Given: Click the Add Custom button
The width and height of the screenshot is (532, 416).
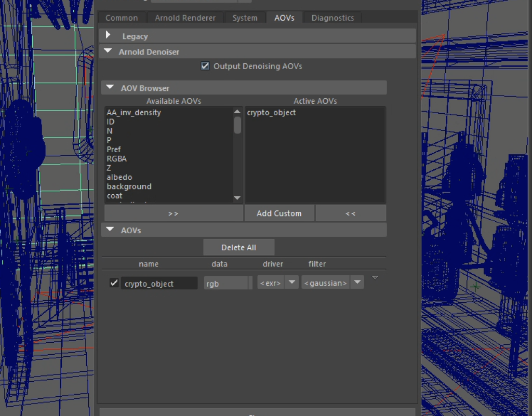Looking at the screenshot, I should click(x=279, y=213).
